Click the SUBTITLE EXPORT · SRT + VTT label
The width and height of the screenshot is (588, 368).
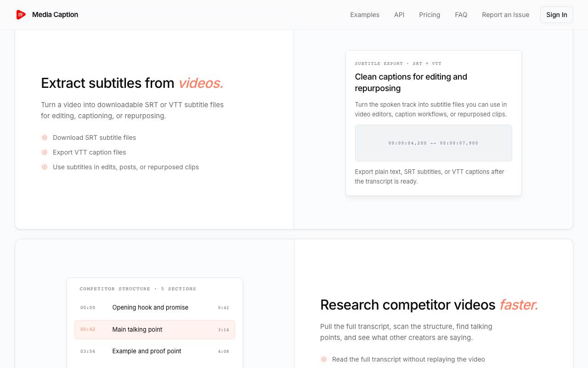[398, 63]
